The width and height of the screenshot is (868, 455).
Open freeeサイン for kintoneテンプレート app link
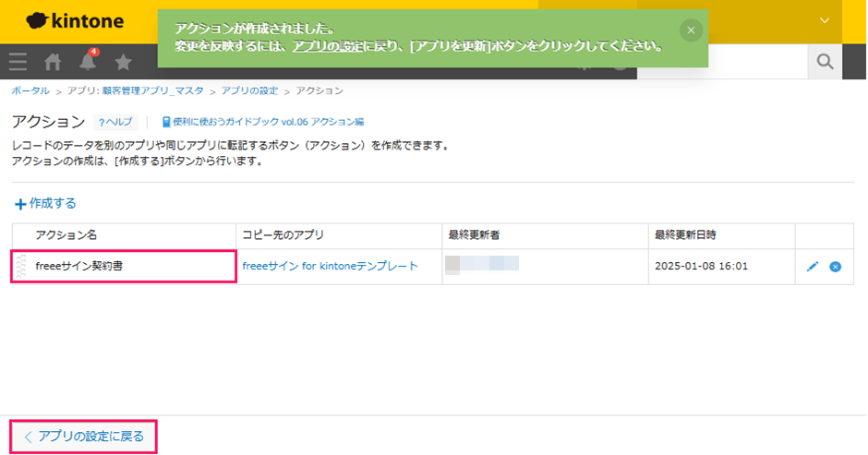pos(330,266)
